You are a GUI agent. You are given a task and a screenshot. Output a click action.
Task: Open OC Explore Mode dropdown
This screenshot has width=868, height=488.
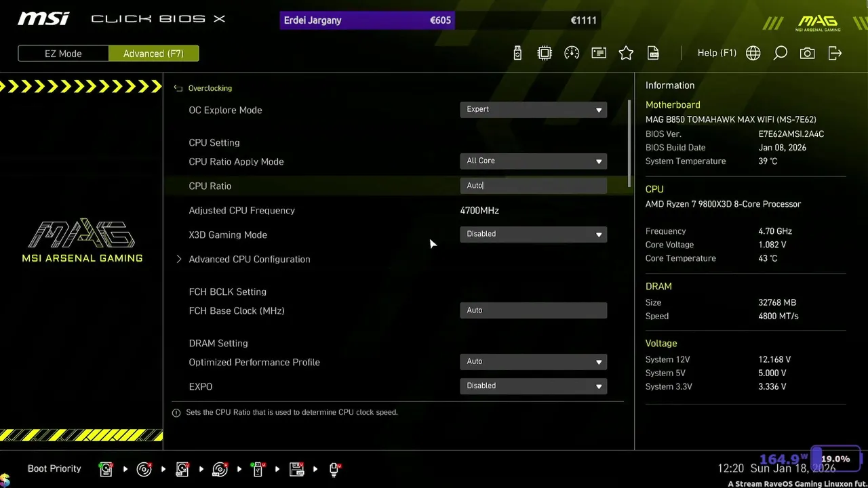click(533, 109)
